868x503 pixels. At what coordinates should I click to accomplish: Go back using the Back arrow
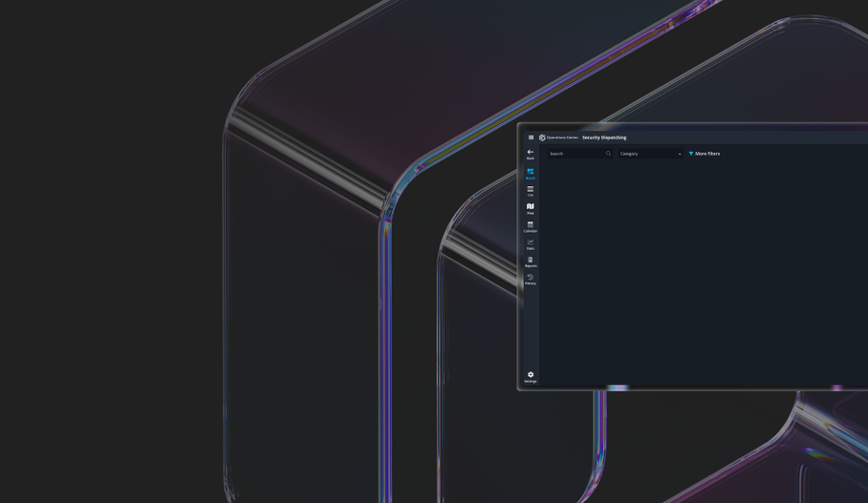[531, 154]
